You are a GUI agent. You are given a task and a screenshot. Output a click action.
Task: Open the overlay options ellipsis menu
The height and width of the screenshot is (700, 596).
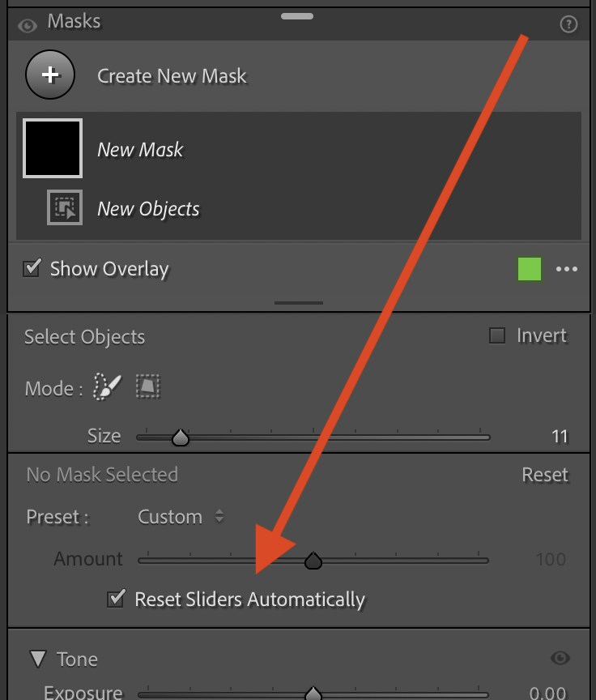(567, 268)
